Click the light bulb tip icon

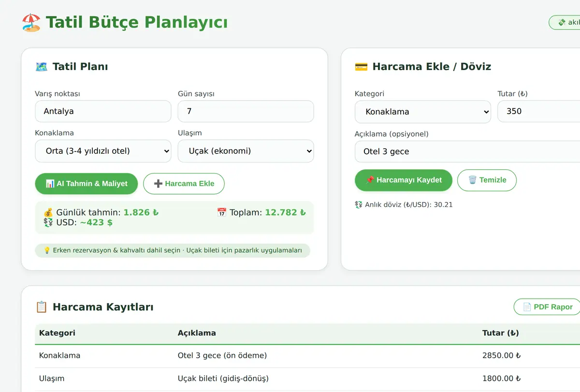coord(47,250)
